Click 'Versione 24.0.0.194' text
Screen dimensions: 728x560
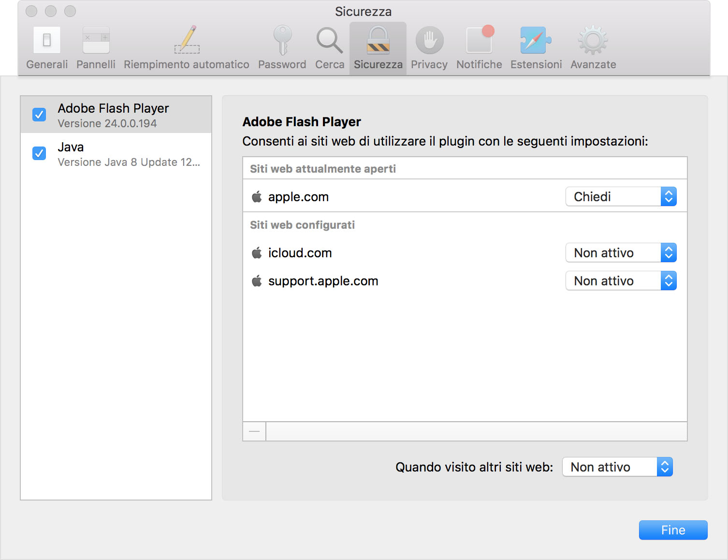click(107, 123)
